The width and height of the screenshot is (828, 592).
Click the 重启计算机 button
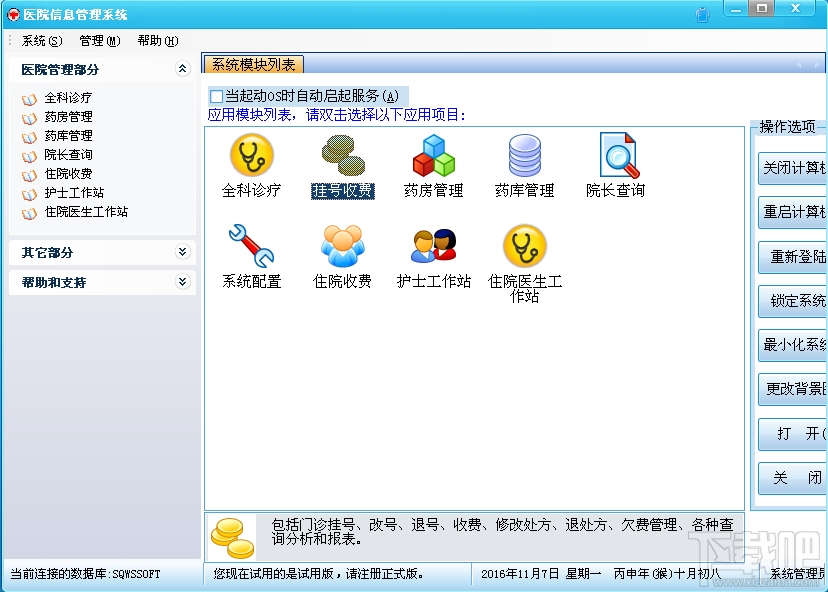point(793,212)
